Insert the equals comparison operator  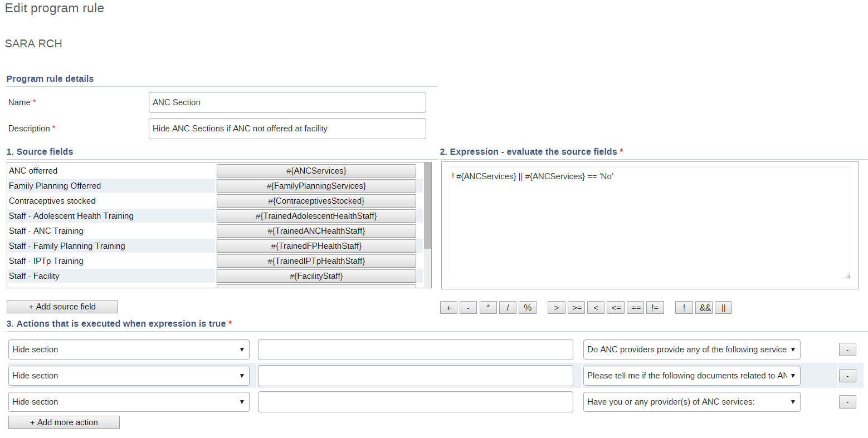coord(636,308)
